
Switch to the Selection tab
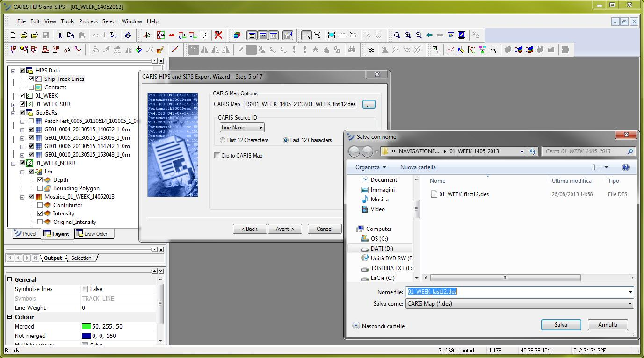(81, 258)
